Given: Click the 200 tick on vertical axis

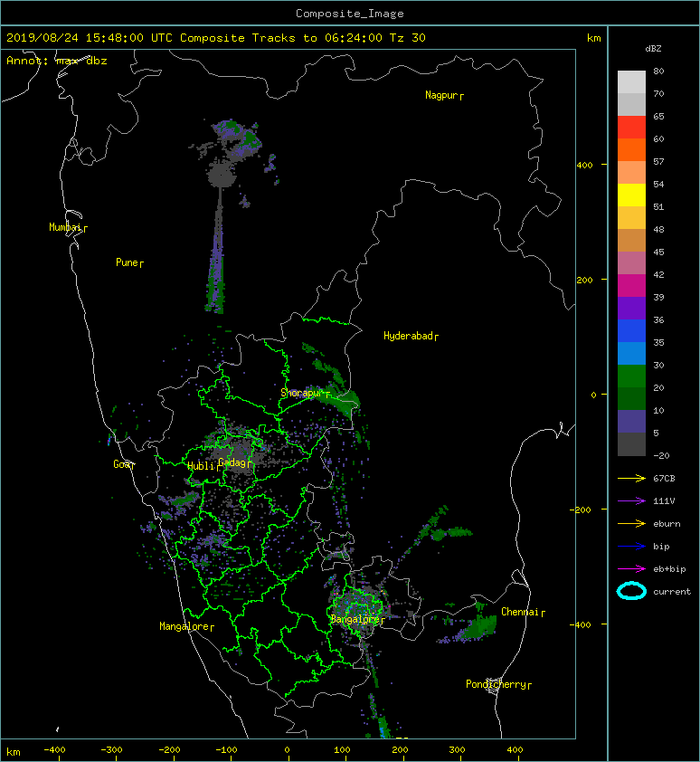Looking at the screenshot, I should [x=585, y=281].
